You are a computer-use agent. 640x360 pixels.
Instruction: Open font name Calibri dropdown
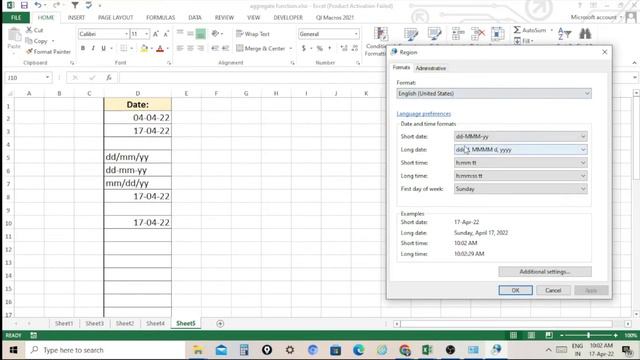click(x=126, y=34)
